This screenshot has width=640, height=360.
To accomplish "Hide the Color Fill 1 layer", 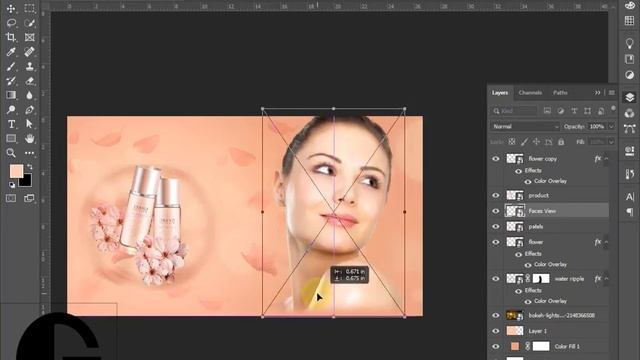I will pyautogui.click(x=496, y=347).
